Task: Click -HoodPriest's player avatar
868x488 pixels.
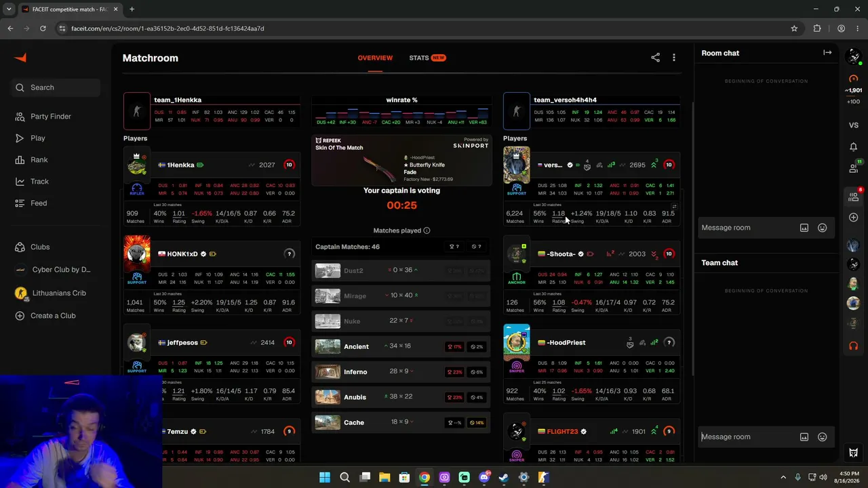Action: tap(517, 342)
